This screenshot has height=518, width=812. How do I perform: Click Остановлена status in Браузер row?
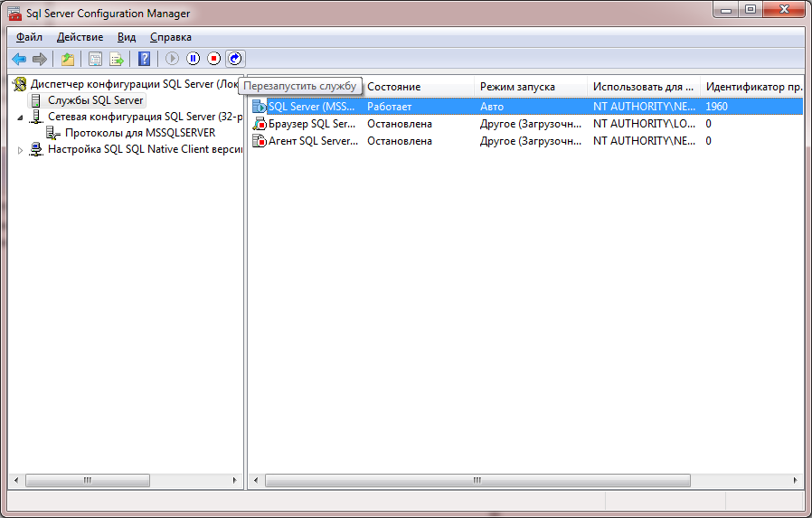[400, 124]
